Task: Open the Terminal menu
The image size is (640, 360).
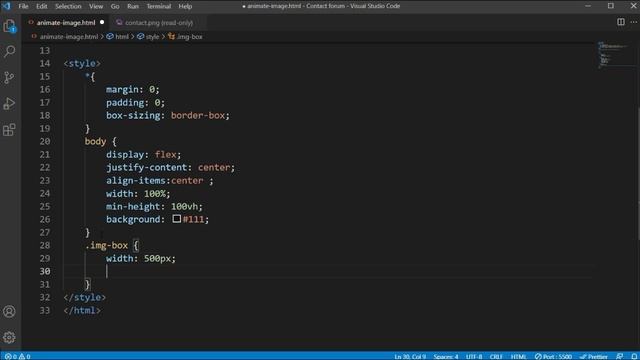Action: pos(158,6)
